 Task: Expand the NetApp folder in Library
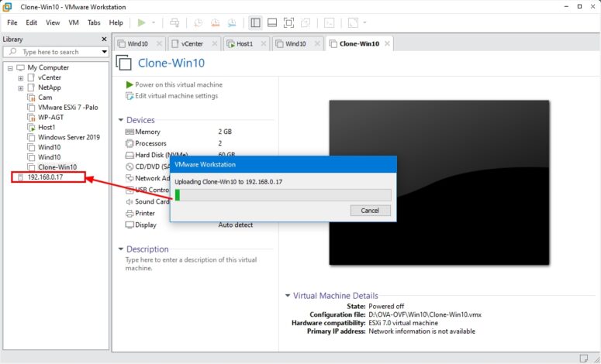(21, 88)
